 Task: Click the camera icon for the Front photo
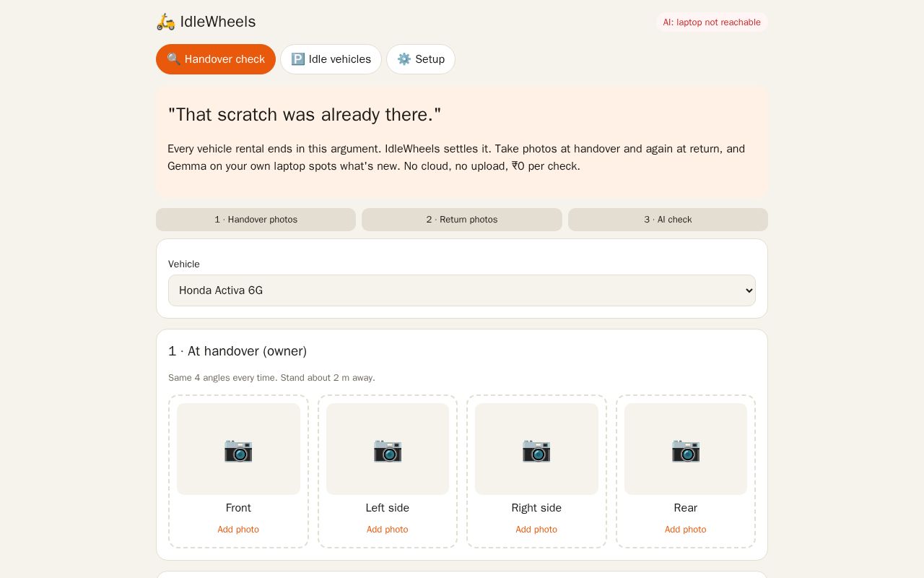238,449
